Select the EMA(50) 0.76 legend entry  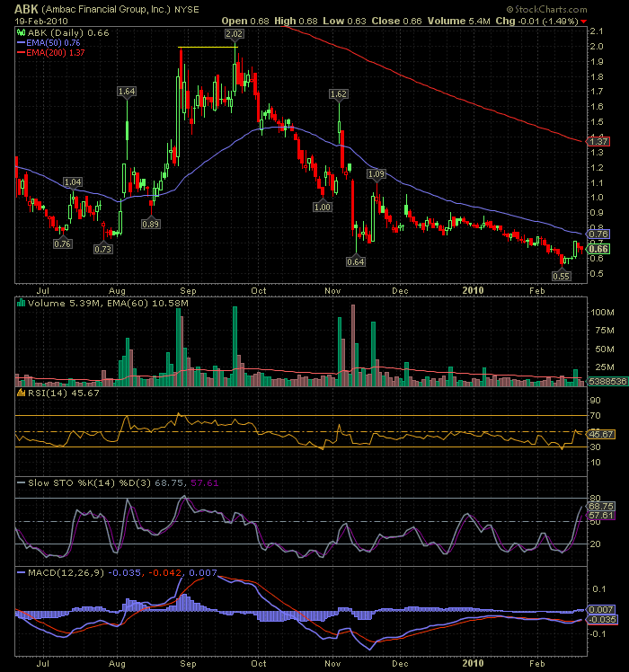49,42
